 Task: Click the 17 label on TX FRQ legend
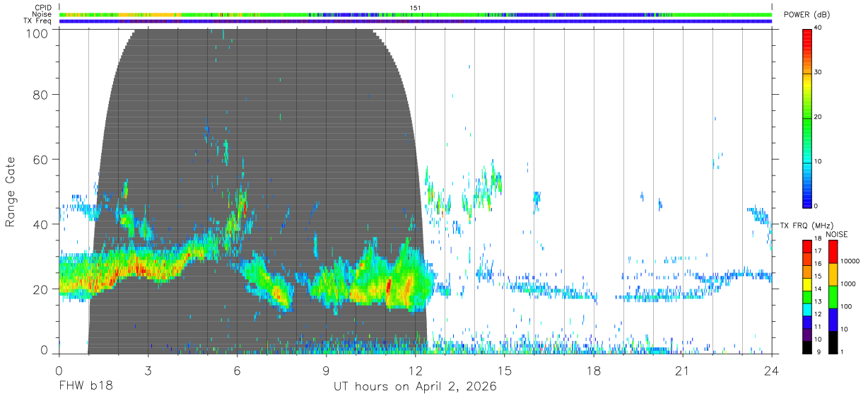click(x=819, y=251)
